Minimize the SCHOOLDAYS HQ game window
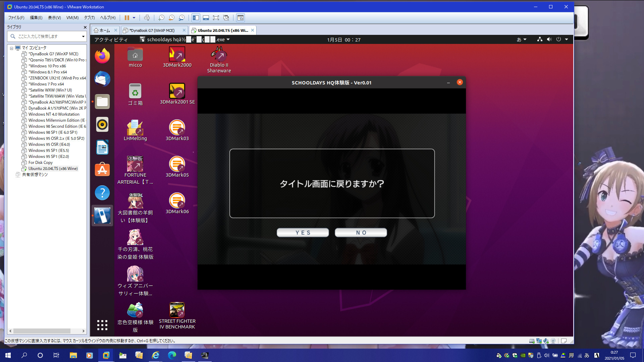This screenshot has height=362, width=644. (x=448, y=82)
